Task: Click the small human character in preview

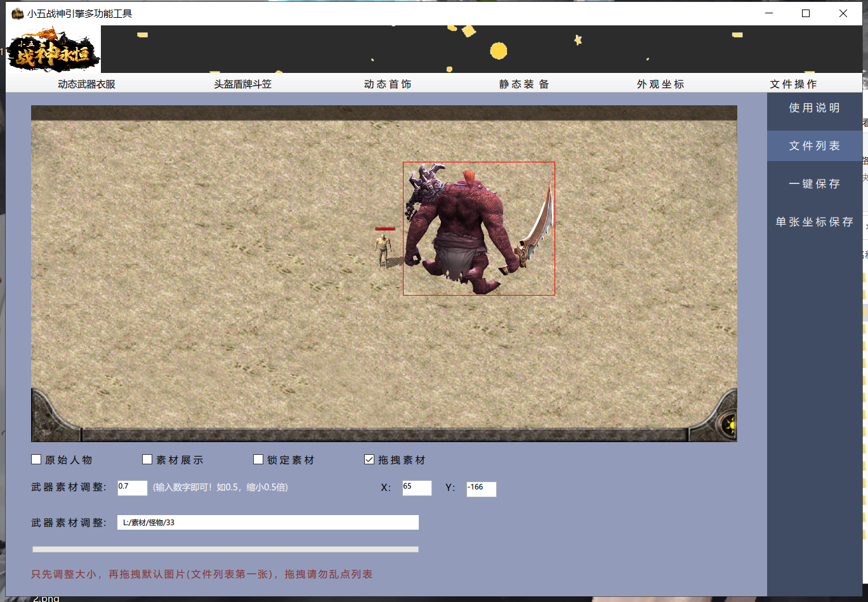Action: pyautogui.click(x=383, y=250)
